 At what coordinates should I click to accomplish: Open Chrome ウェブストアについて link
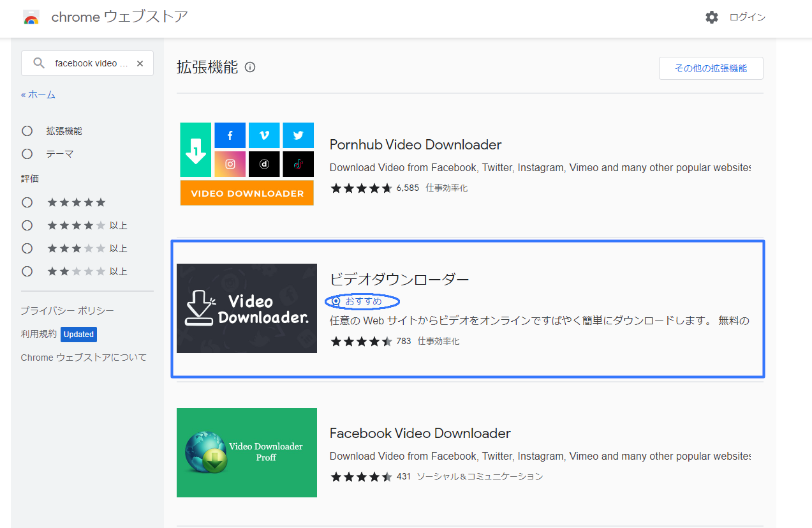pos(84,358)
